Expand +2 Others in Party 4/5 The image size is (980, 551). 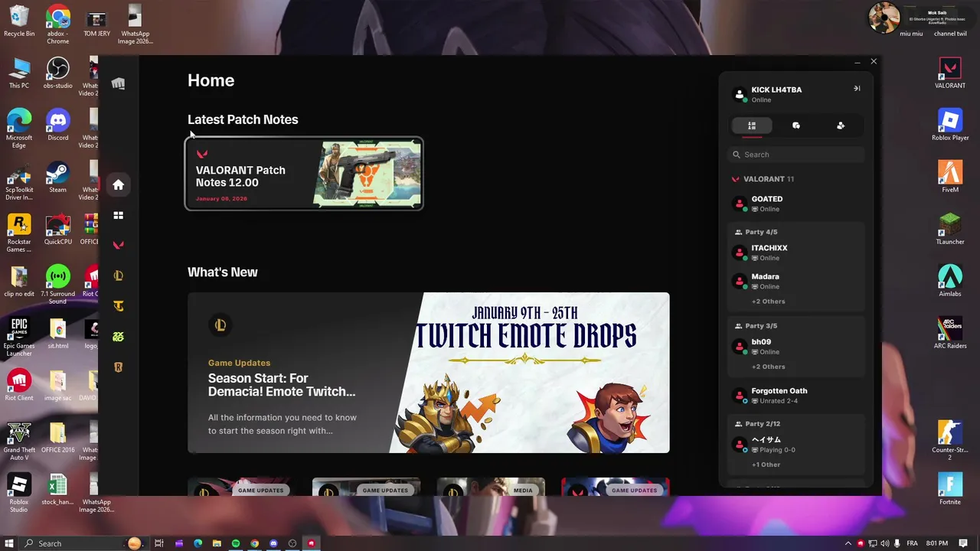click(x=768, y=302)
